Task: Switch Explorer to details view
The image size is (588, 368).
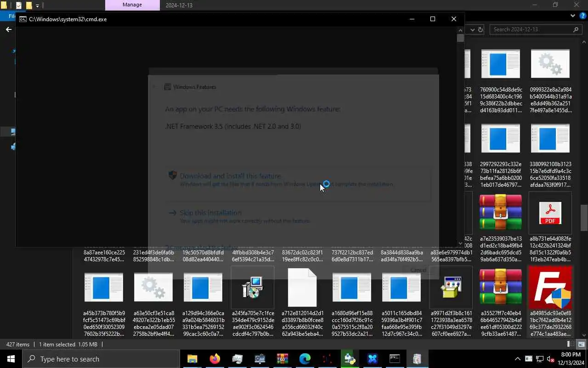Action: [570, 344]
